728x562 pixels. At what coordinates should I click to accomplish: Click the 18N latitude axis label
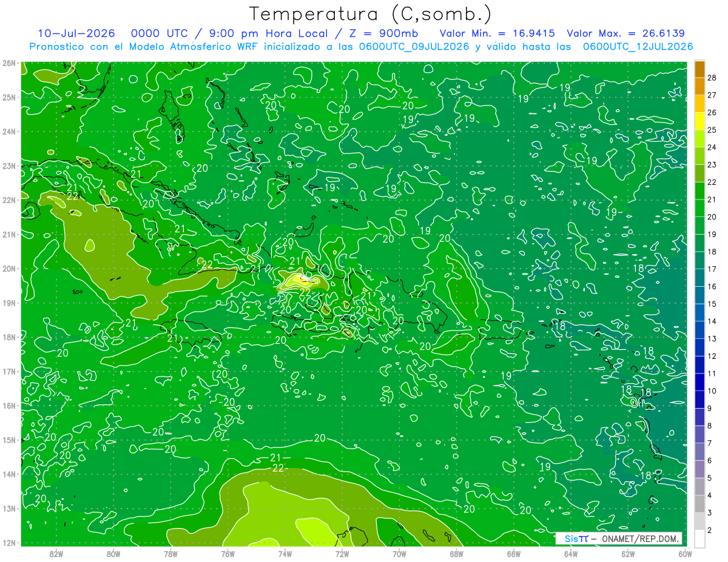[x=8, y=337]
